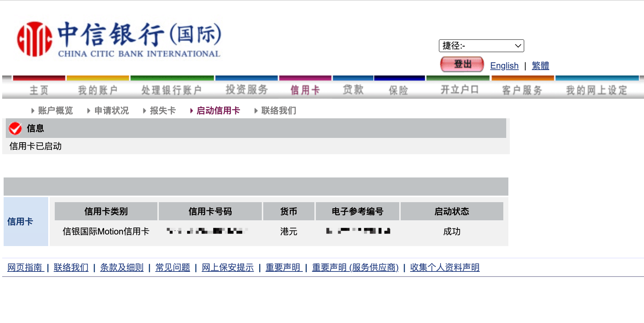Open the 捷径 shortcut dropdown
Image resolution: width=644 pixels, height=323 pixels.
tap(481, 46)
